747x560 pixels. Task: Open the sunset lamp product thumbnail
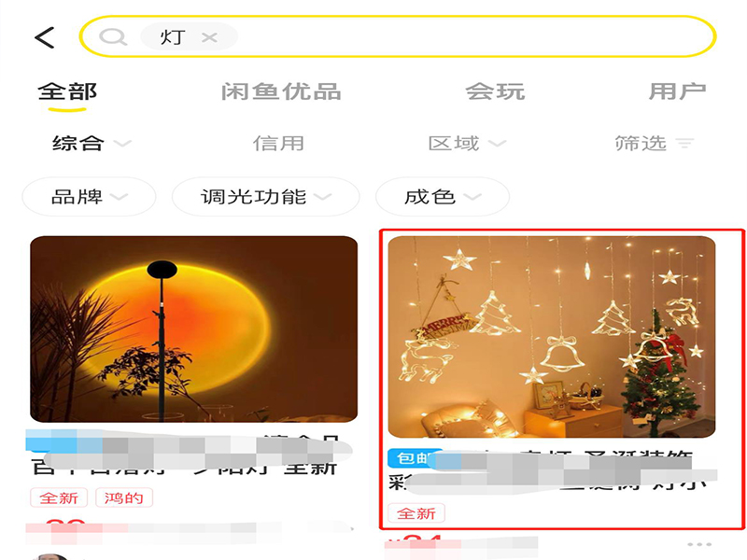point(193,329)
